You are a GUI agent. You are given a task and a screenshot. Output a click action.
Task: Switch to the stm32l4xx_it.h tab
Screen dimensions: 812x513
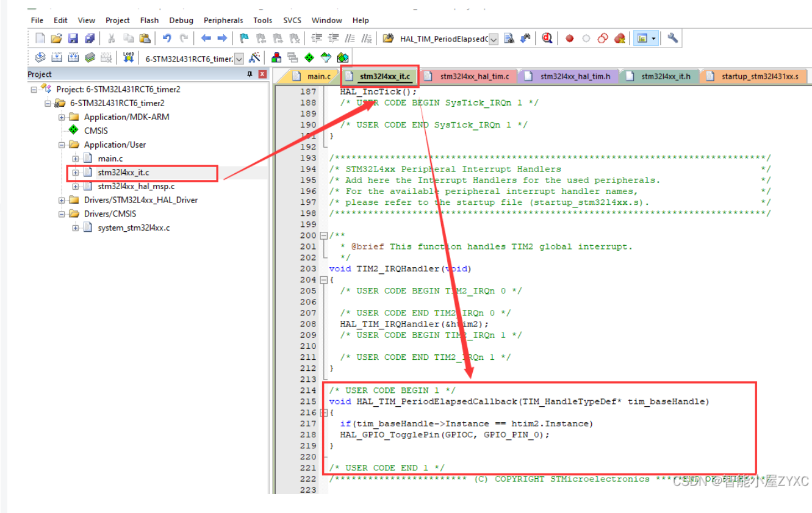click(659, 76)
